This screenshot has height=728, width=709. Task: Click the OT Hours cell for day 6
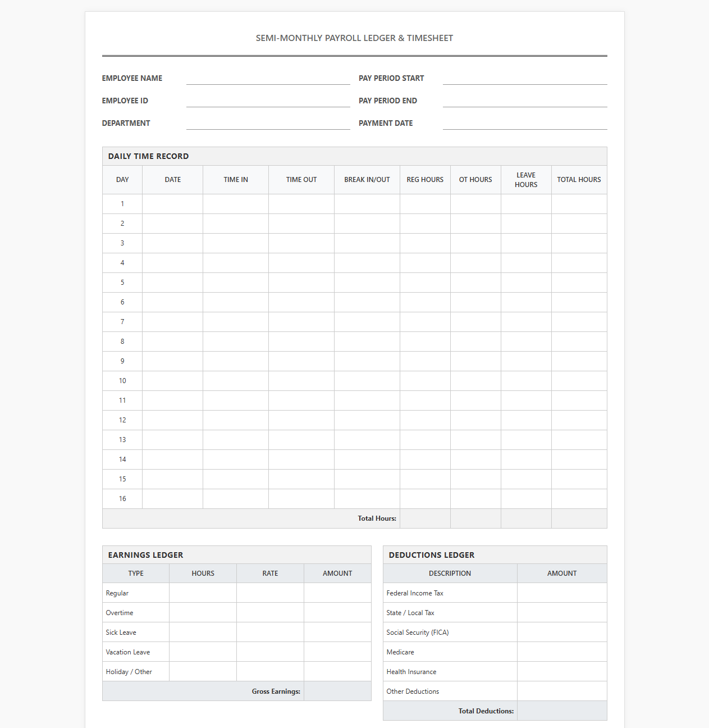[475, 302]
